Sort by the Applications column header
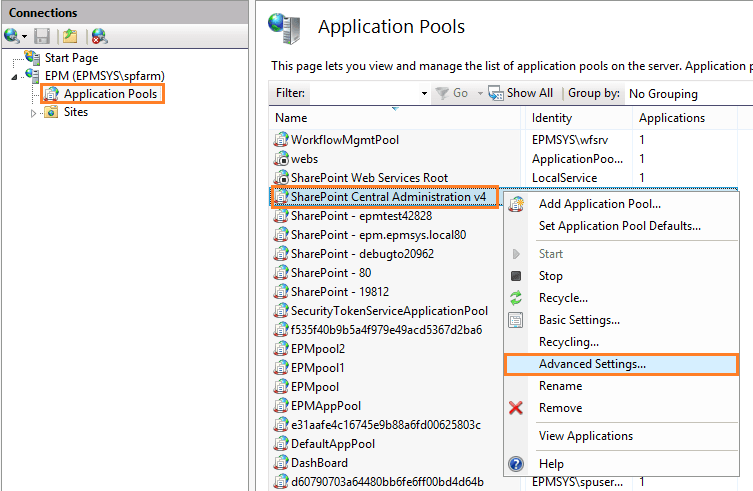This screenshot has width=753, height=491. tap(672, 118)
